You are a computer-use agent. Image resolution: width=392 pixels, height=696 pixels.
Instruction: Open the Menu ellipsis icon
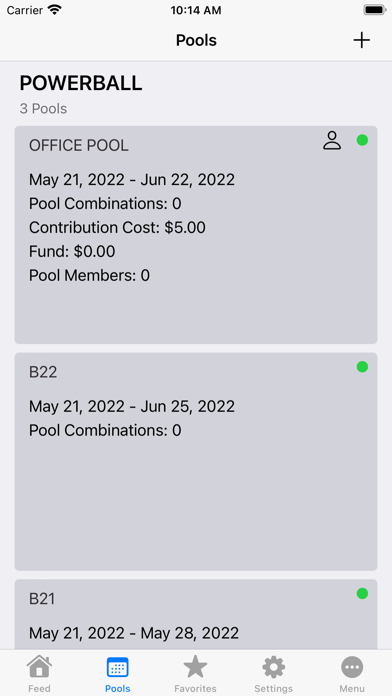pos(352,667)
